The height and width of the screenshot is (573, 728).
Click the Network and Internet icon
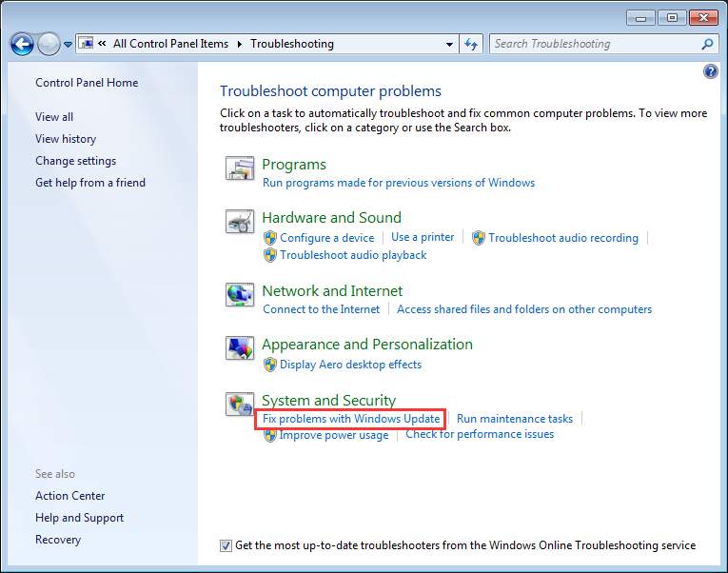pos(239,295)
